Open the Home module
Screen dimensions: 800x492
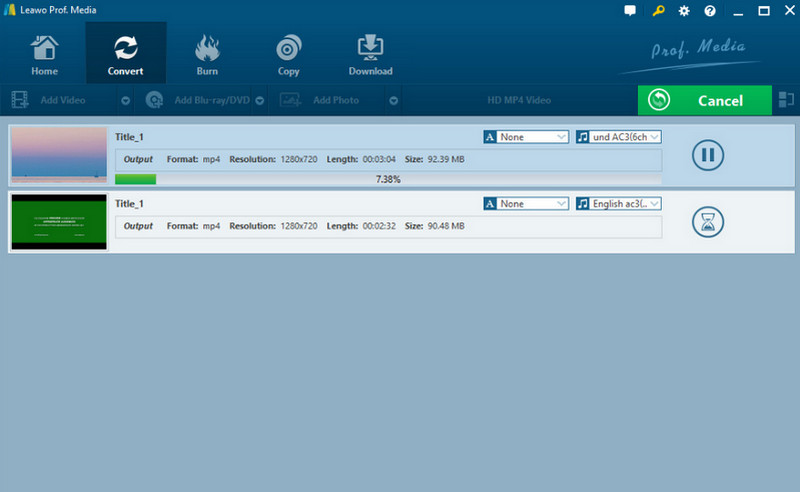44,54
